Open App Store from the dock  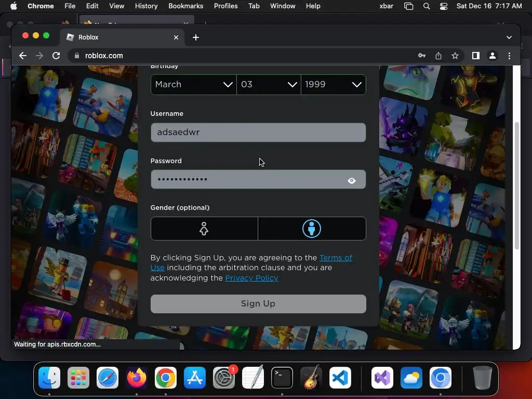click(195, 378)
